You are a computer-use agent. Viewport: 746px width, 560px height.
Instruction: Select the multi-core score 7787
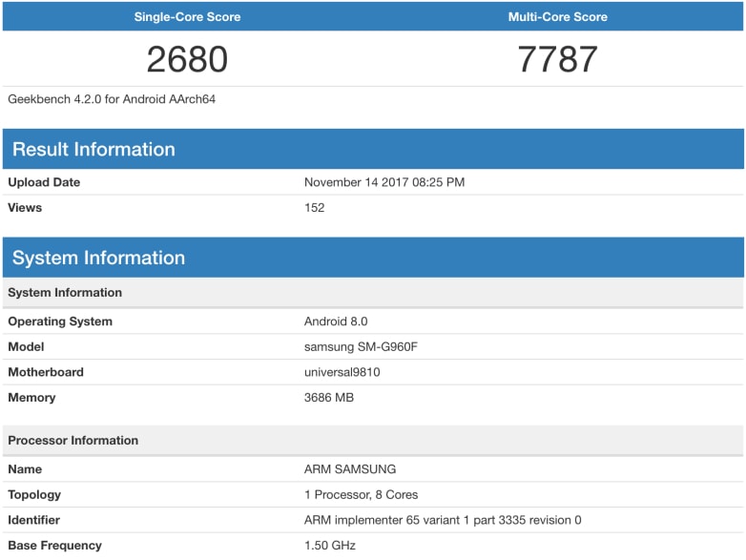[x=558, y=59]
